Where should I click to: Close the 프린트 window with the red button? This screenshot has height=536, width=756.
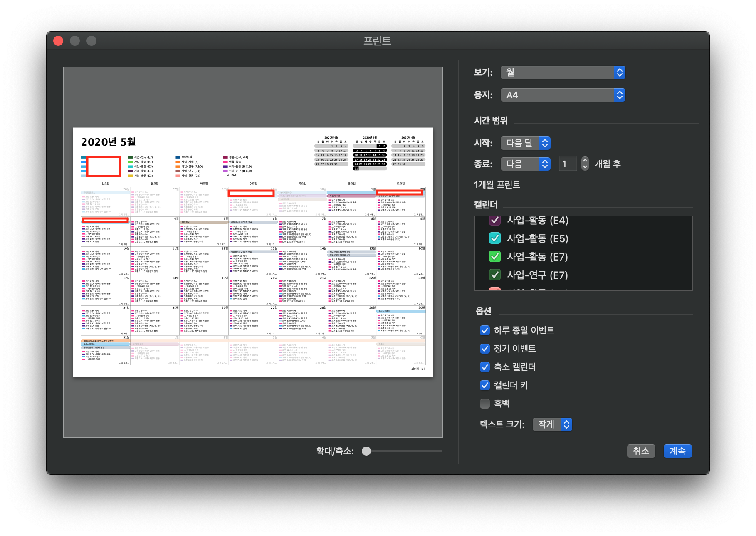click(58, 41)
